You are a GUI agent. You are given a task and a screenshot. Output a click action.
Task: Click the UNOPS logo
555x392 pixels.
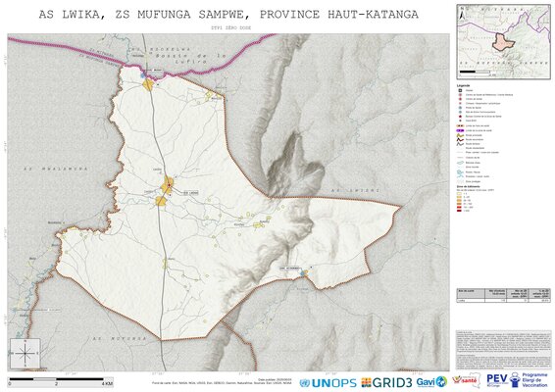pyautogui.click(x=328, y=382)
